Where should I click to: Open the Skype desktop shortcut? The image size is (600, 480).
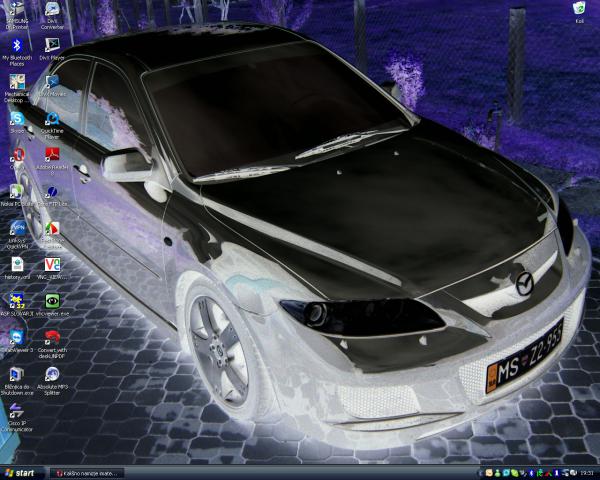17,119
